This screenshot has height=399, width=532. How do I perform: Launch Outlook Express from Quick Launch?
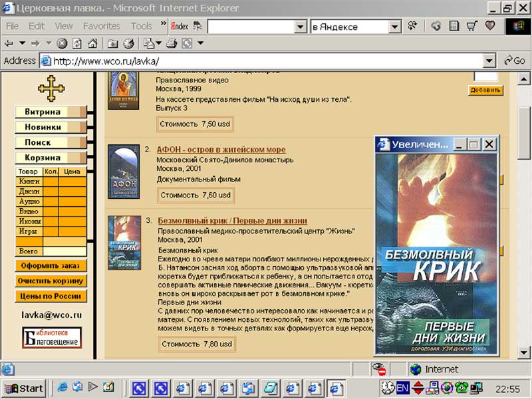(x=78, y=388)
